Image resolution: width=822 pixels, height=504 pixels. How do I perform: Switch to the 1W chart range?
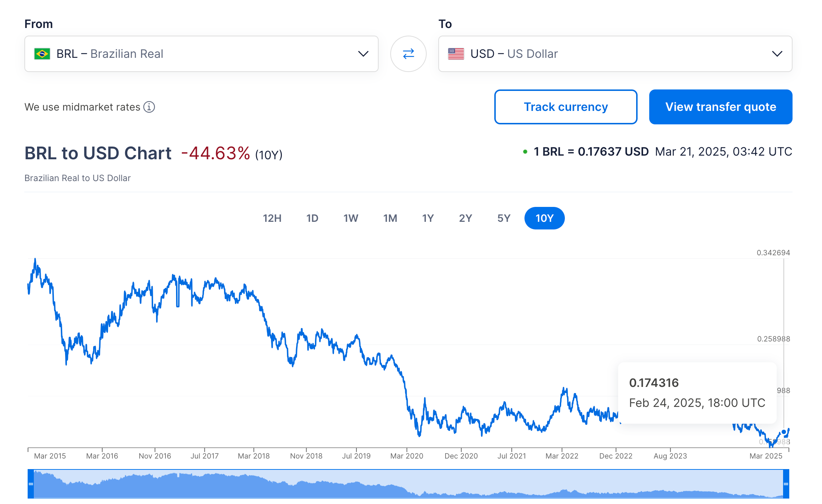pyautogui.click(x=351, y=218)
